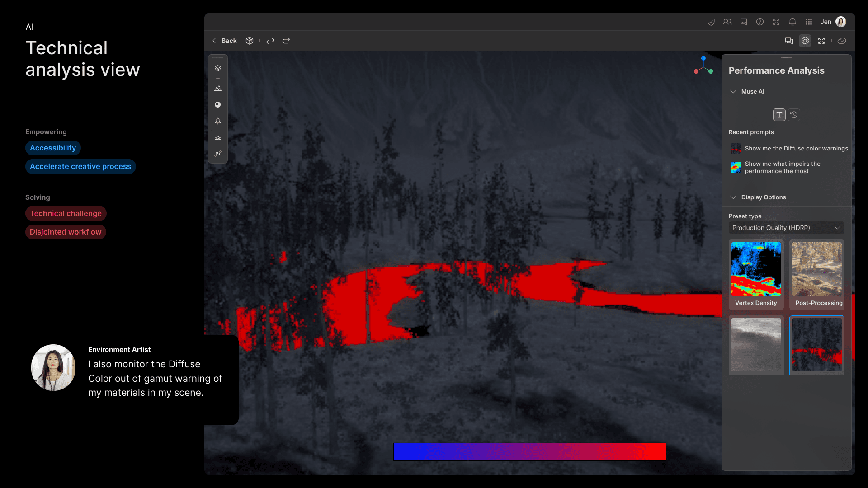This screenshot has height=488, width=868.
Task: Open the 3D cube package icon
Action: [x=250, y=41]
